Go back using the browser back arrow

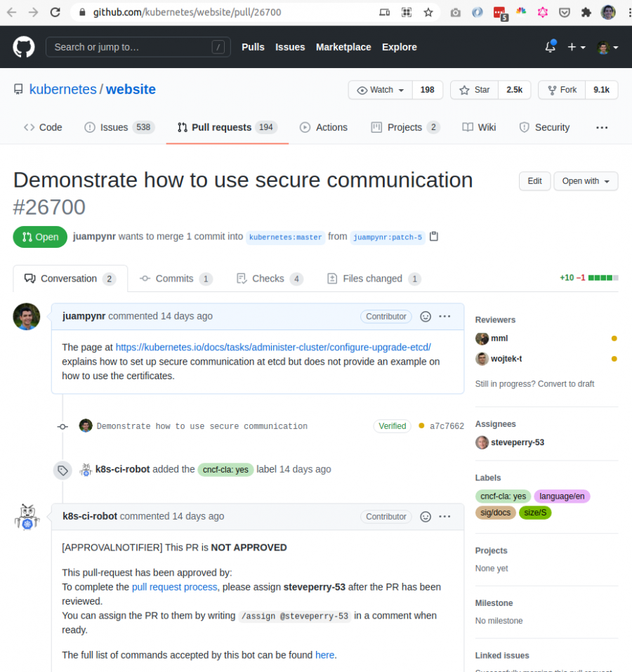pos(11,12)
